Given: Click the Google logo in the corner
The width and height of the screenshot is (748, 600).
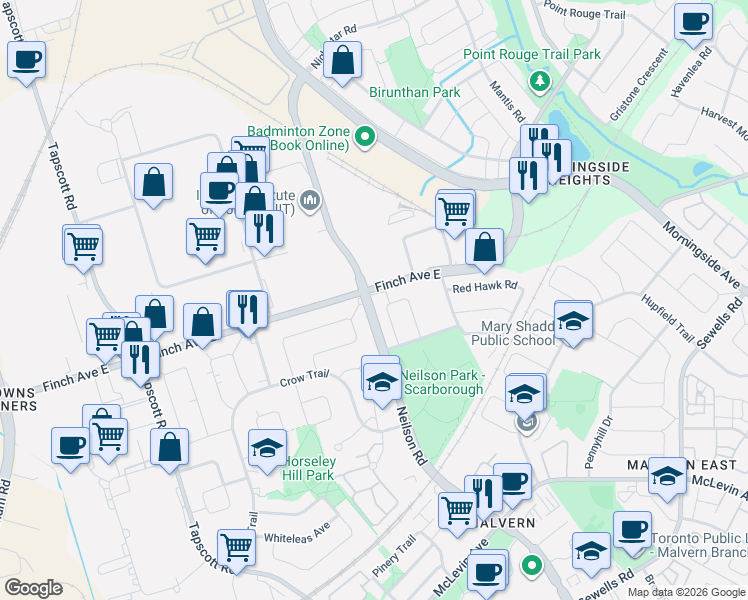Looking at the screenshot, I should pyautogui.click(x=33, y=588).
